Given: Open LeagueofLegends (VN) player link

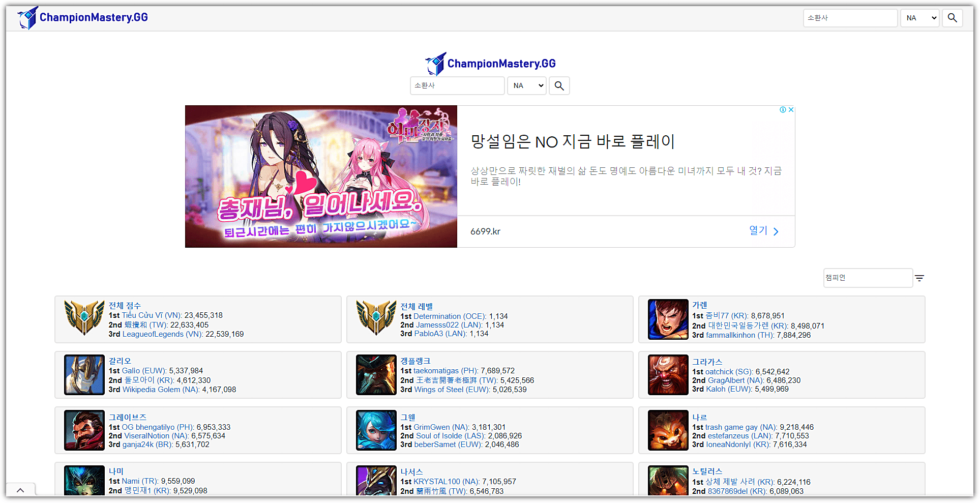Looking at the screenshot, I should pos(163,334).
